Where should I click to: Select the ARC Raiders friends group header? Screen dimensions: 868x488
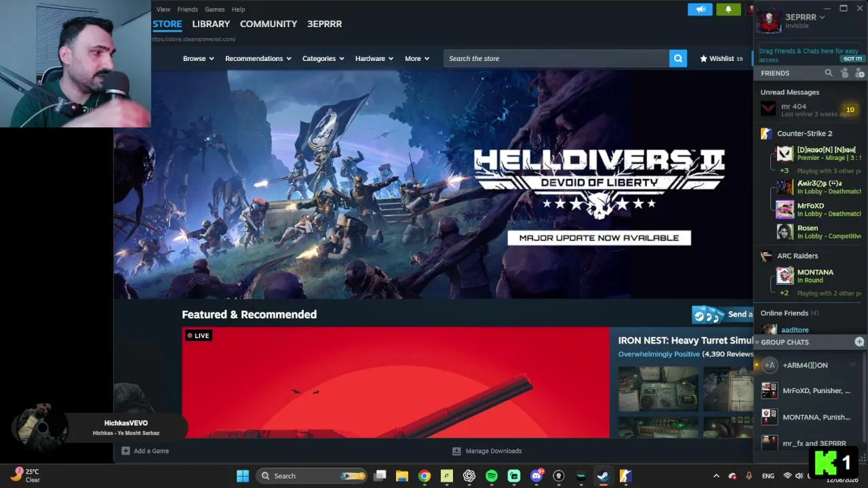click(x=797, y=256)
